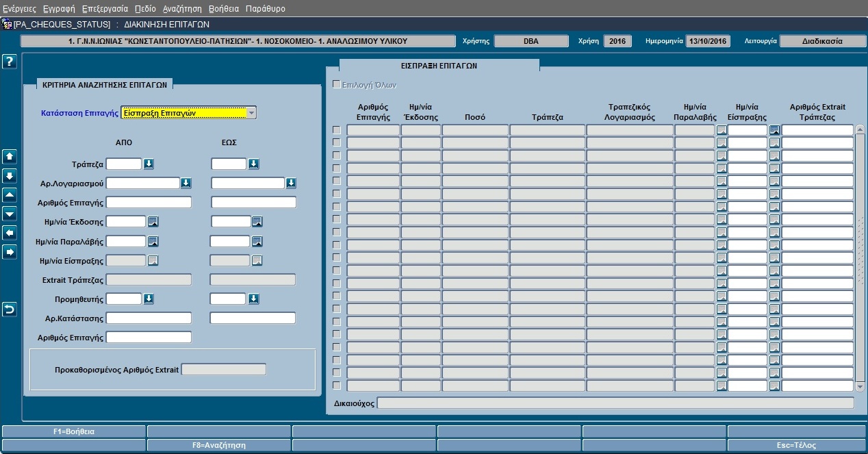
Task: Click the question mark help icon
Action: (10, 62)
